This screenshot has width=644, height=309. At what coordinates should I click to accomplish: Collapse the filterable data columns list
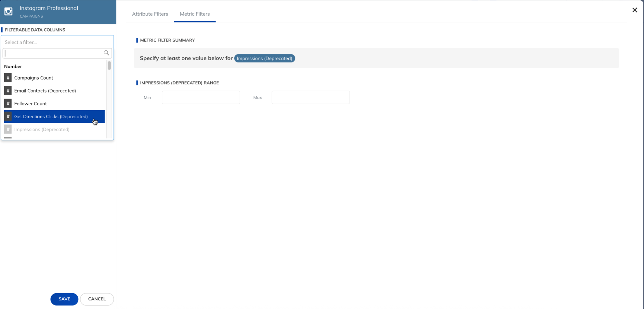pos(57,42)
